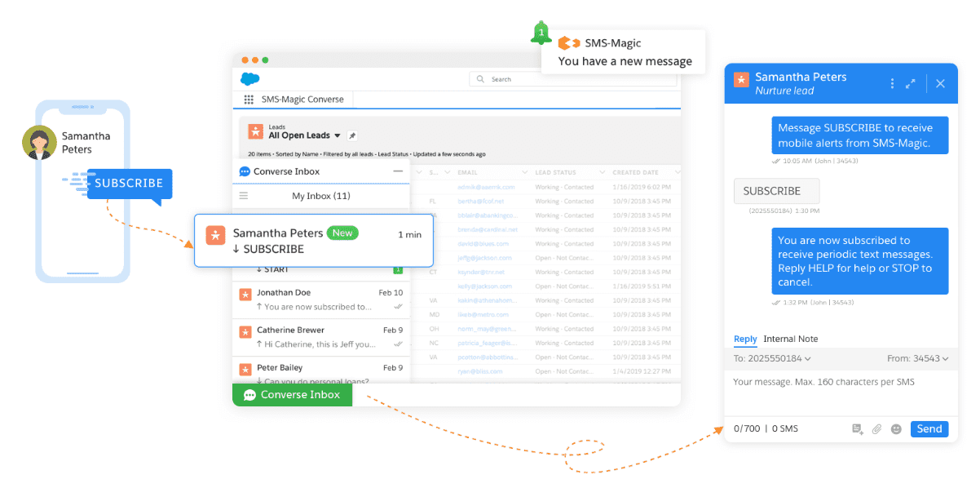Click the 'Nurture lead' subtitle

click(784, 91)
